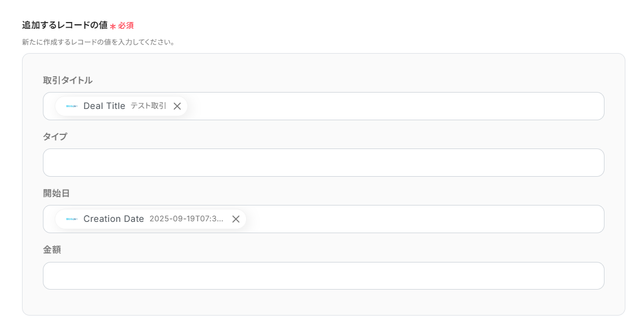The height and width of the screenshot is (328, 644).
Task: Focus the 取引タイトル input field empty area
Action: (x=395, y=106)
